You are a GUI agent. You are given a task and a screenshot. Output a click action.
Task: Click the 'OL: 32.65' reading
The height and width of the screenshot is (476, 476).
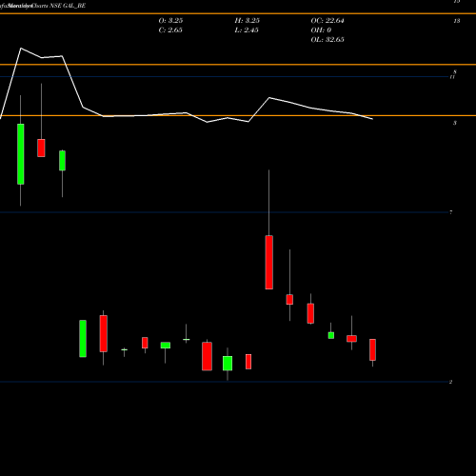tap(327, 40)
